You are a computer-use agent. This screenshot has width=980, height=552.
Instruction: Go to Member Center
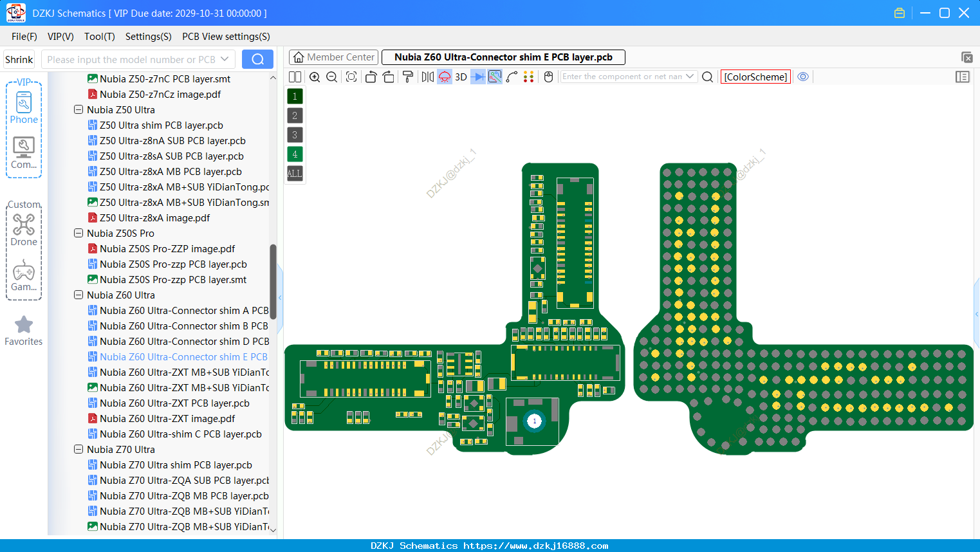click(x=334, y=57)
